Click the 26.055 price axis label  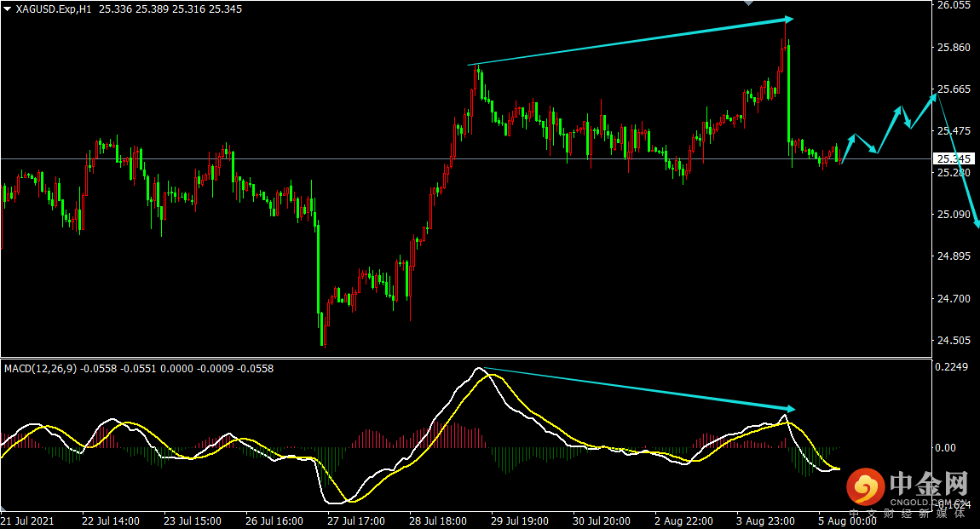(x=954, y=5)
